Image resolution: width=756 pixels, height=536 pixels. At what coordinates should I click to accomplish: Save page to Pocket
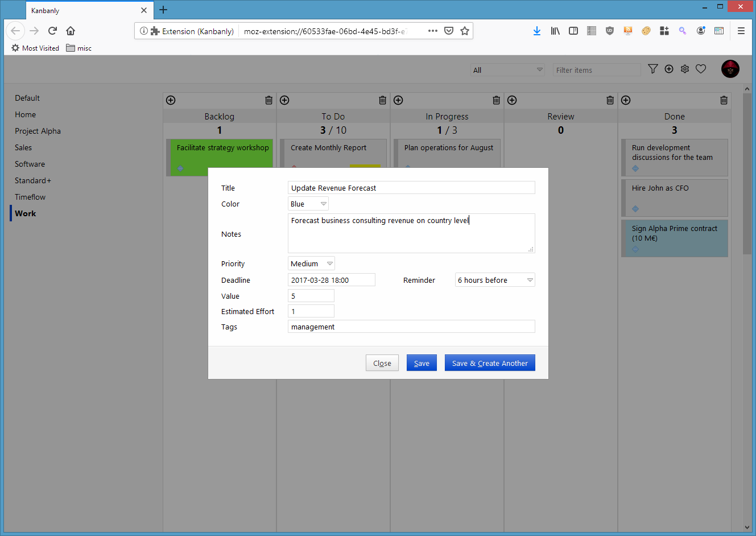[449, 31]
